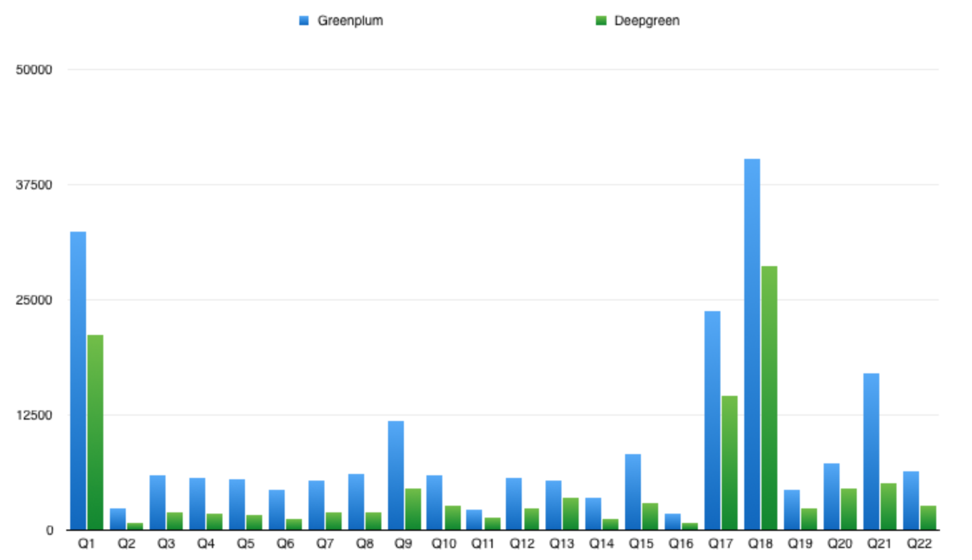The image size is (972, 560).
Task: Select the Q6 x-axis label
Action: coord(285,543)
